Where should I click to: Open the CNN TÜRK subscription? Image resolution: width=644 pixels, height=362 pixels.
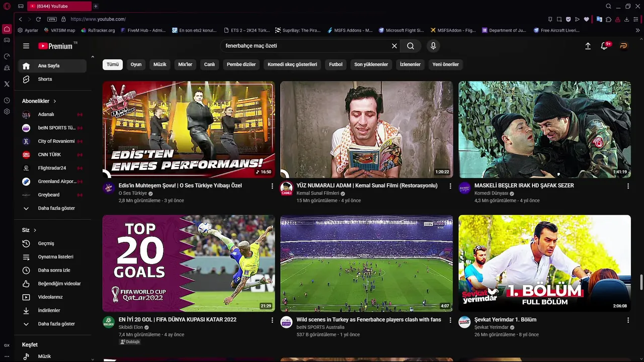click(x=52, y=154)
